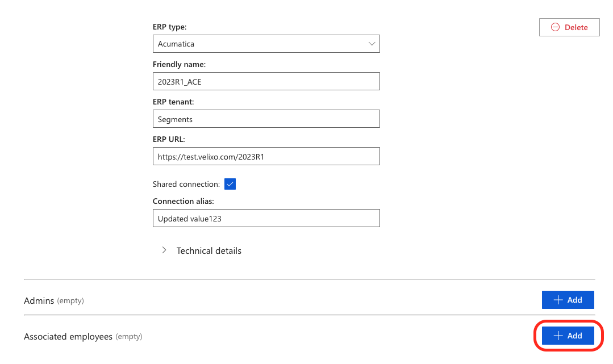613x364 pixels.
Task: Click the checkmark in the Shared connection box
Action: [230, 184]
